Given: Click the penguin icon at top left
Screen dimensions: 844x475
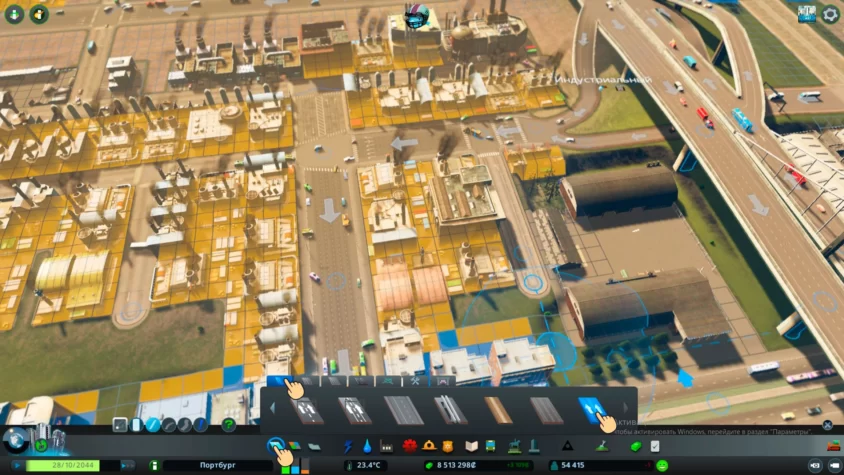Looking at the screenshot, I should click(x=39, y=15).
